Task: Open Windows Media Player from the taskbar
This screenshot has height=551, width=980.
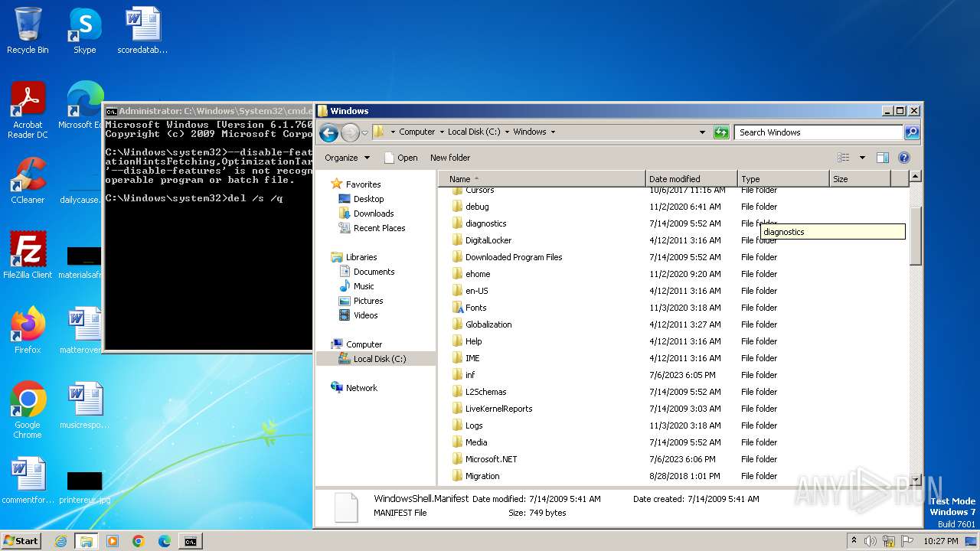Action: tap(113, 541)
